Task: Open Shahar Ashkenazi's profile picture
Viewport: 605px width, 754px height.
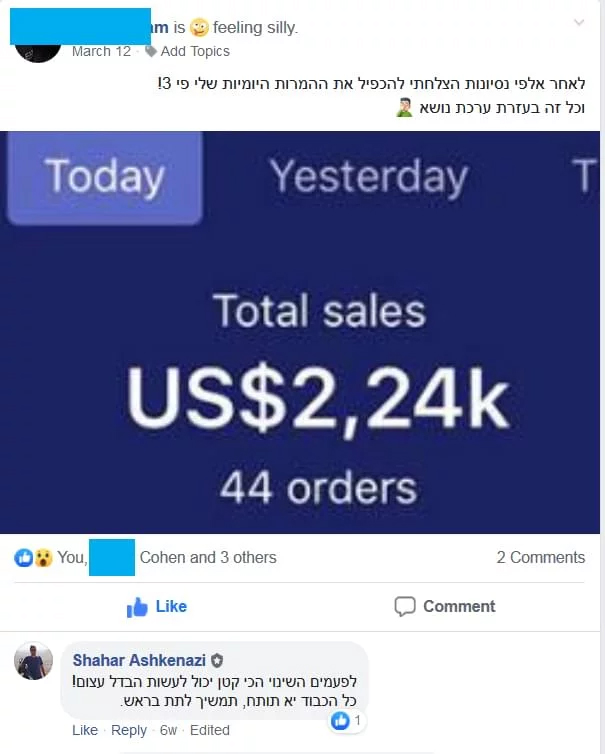Action: (33, 661)
